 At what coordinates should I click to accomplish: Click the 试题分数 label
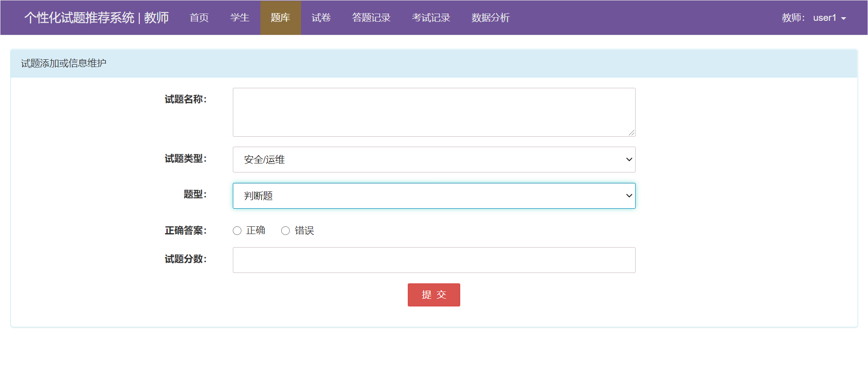coord(186,259)
